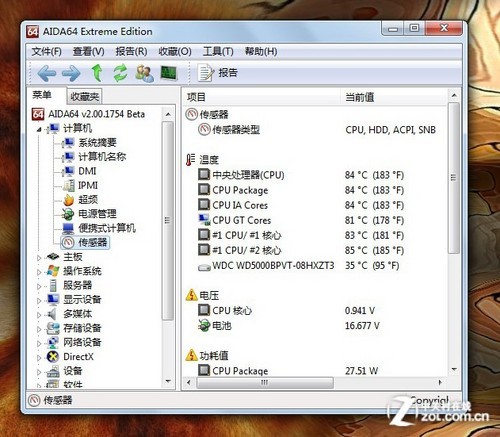Click the 显示设备 monitor icon
Image resolution: width=500 pixels, height=437 pixels.
(x=53, y=299)
